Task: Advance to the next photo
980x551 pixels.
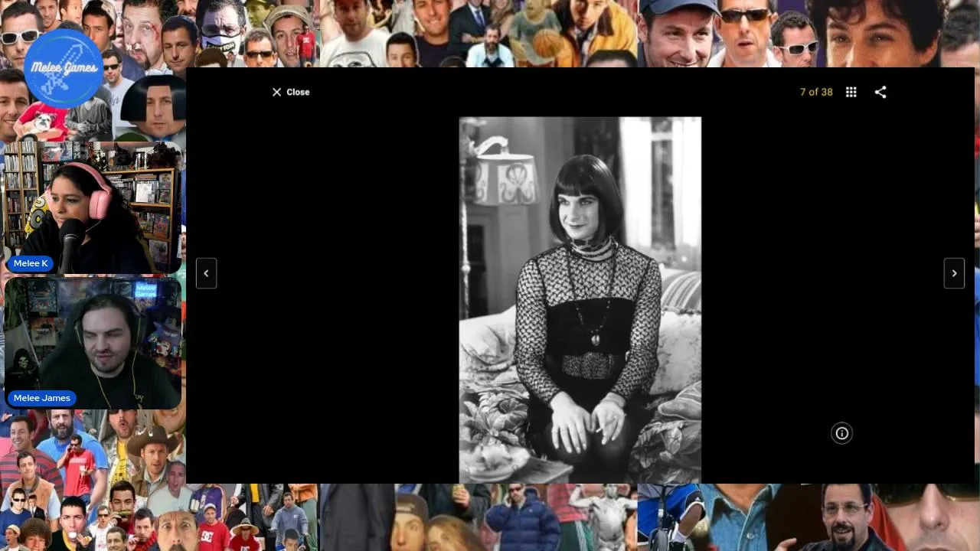Action: [x=954, y=273]
